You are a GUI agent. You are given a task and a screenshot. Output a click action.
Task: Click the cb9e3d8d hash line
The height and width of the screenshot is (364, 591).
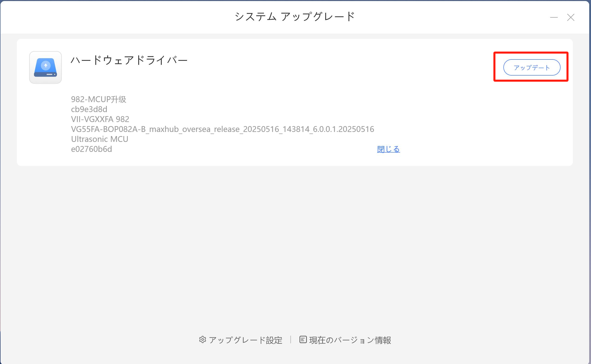click(x=89, y=109)
